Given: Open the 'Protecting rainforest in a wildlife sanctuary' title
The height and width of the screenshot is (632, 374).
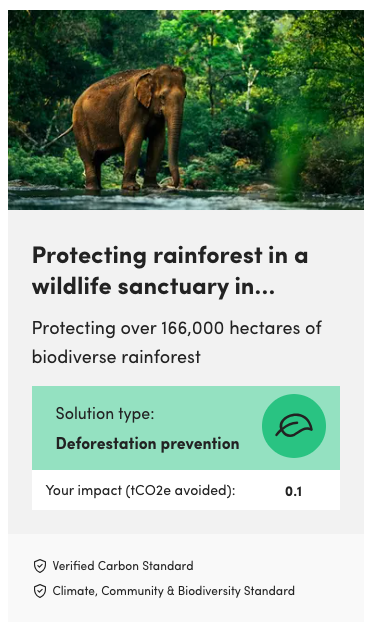Looking at the screenshot, I should [170, 271].
